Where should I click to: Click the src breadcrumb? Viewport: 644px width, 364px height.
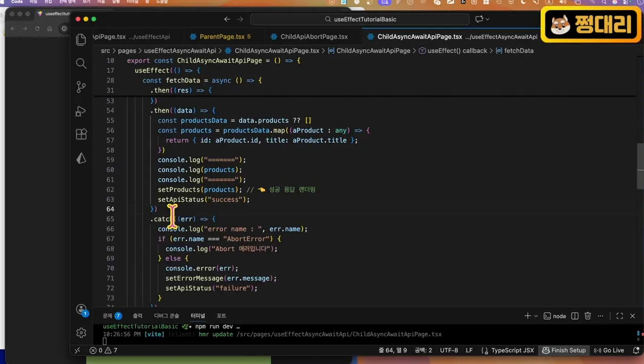pos(105,51)
